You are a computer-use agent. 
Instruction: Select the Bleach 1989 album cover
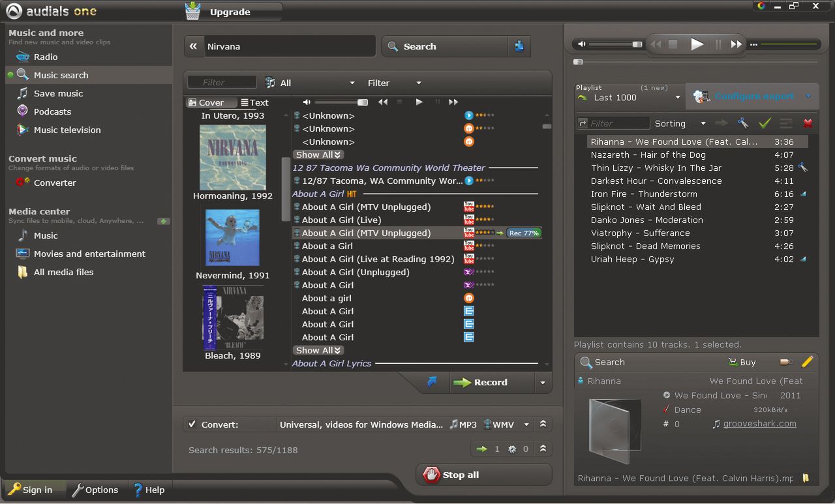232,318
